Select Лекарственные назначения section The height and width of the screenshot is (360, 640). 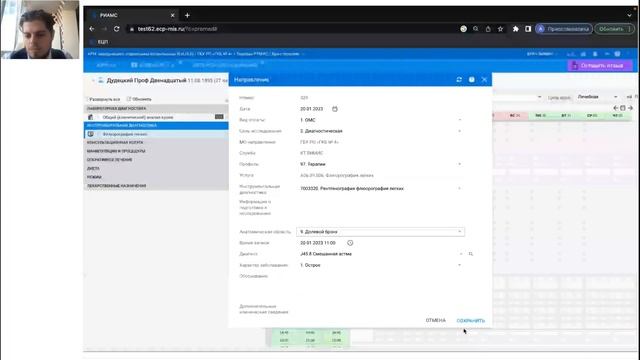tap(156, 186)
